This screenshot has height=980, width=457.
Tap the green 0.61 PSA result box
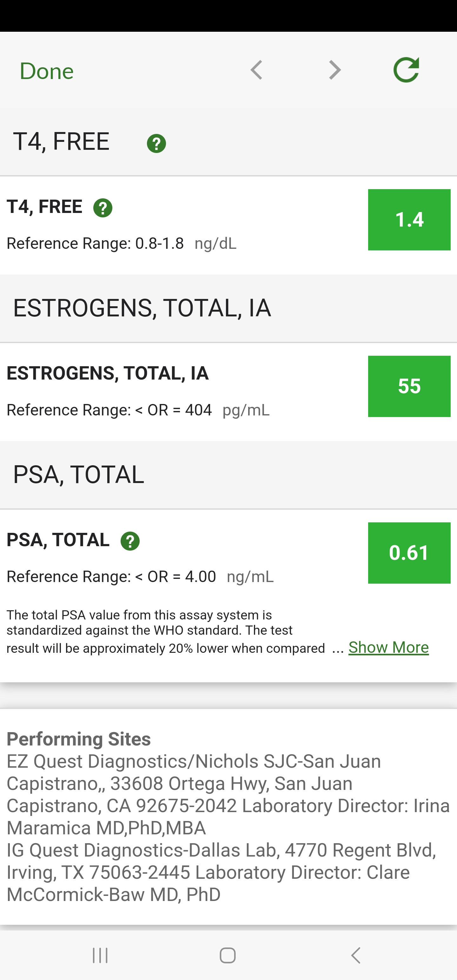(x=409, y=553)
